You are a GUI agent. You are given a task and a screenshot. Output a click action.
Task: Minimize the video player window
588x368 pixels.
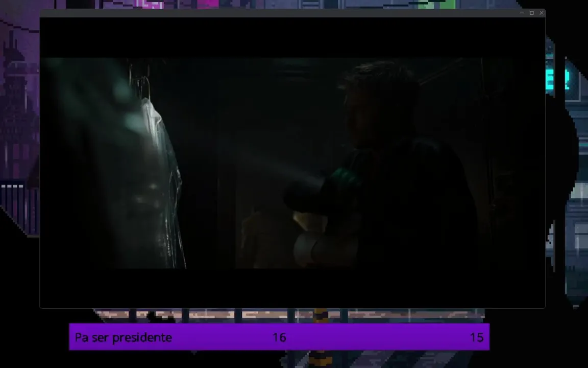coord(522,13)
